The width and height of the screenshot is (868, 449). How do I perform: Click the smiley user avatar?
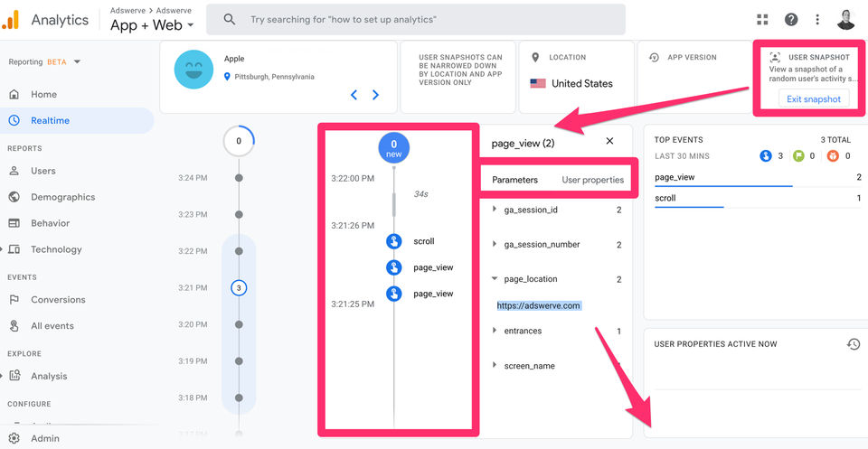(x=193, y=70)
